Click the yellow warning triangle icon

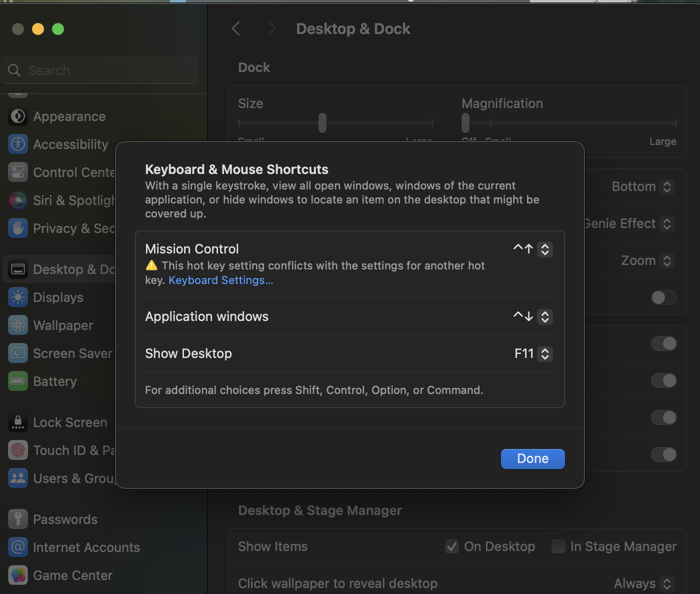[151, 265]
